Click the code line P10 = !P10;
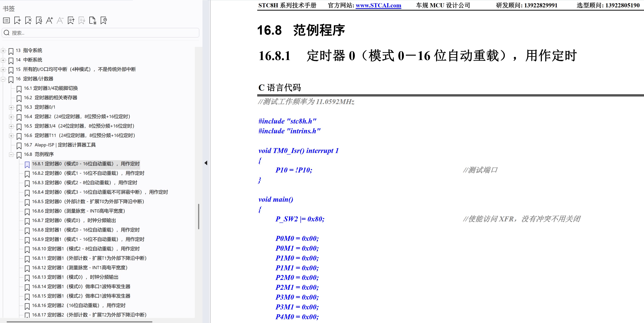644x323 pixels. click(x=294, y=170)
